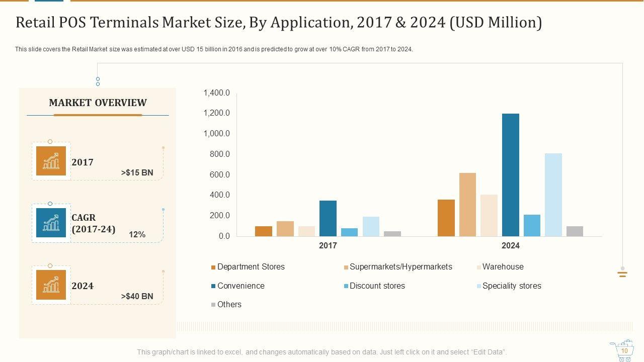The width and height of the screenshot is (644, 362).
Task: Click the Others legend swatch
Action: point(213,305)
